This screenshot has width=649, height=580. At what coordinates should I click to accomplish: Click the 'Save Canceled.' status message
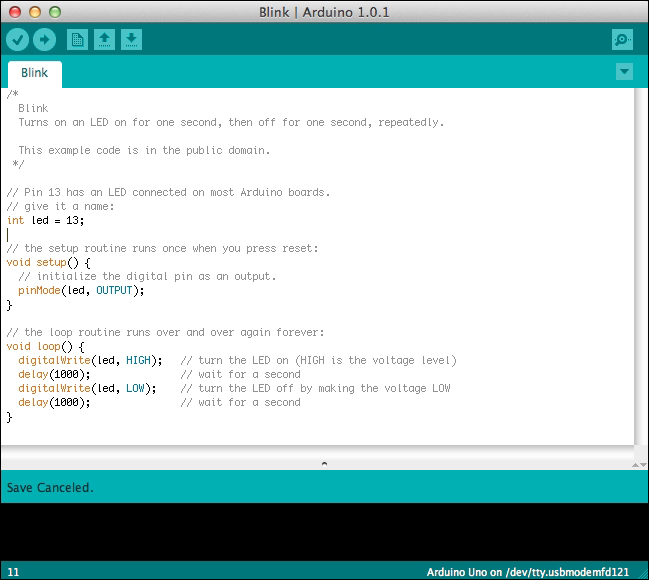[50, 488]
